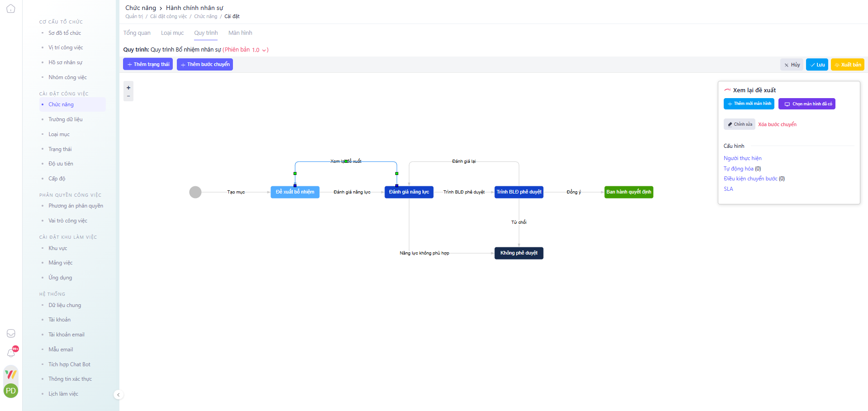Open Người thực hiện configuration
The image size is (868, 411).
tap(742, 158)
